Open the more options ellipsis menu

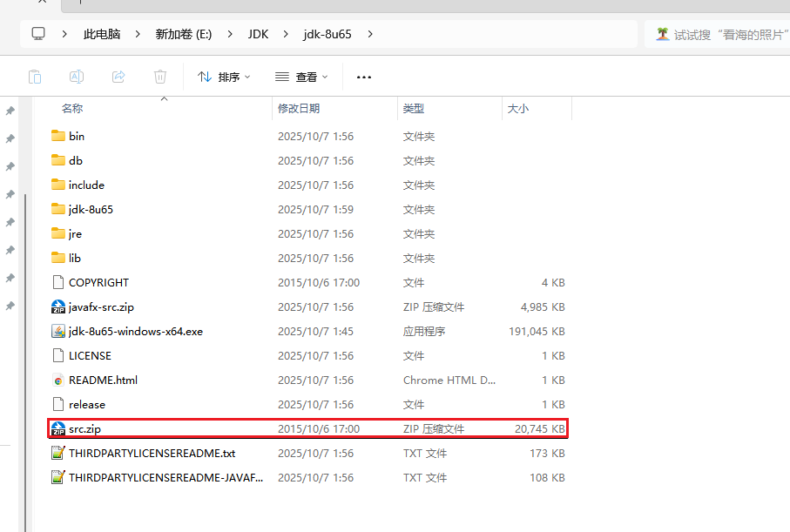(x=364, y=77)
